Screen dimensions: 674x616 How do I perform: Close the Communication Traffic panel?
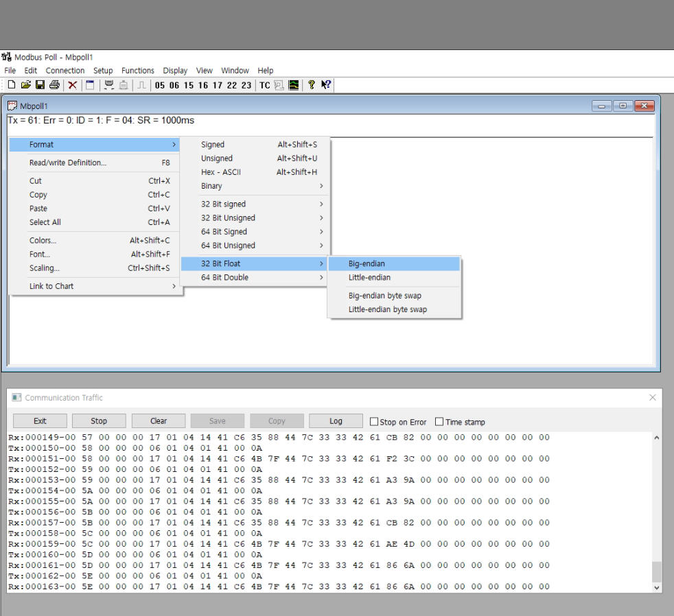(653, 397)
